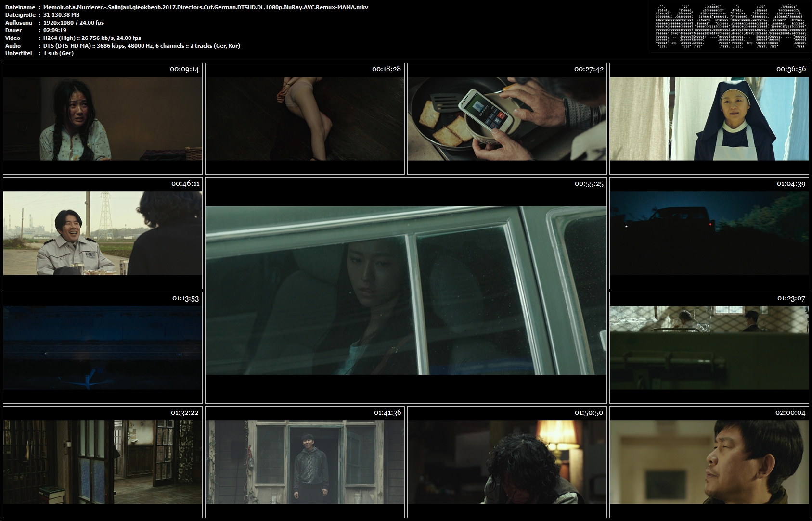This screenshot has width=812, height=521.
Task: View the dark blue frame at 01:13:53
Action: pyautogui.click(x=103, y=347)
